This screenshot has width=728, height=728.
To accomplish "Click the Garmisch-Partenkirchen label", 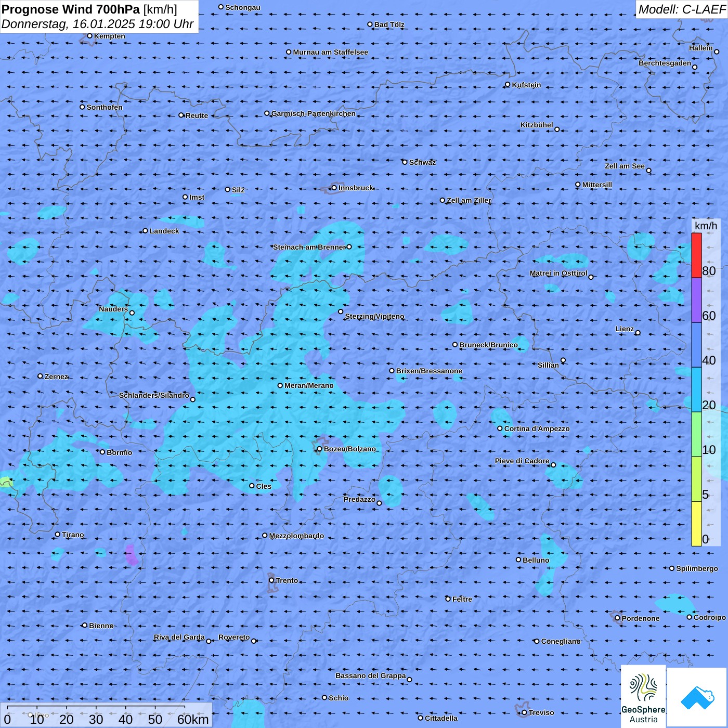I will tap(314, 113).
